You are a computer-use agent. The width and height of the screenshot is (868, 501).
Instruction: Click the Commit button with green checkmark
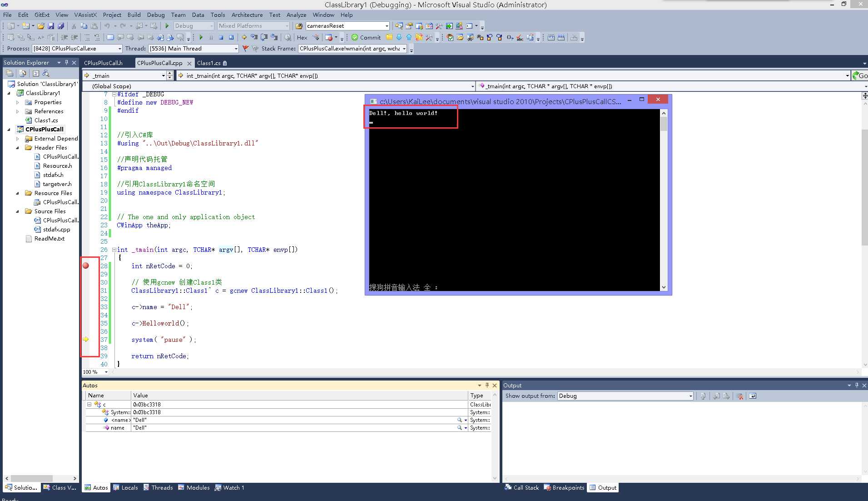366,37
